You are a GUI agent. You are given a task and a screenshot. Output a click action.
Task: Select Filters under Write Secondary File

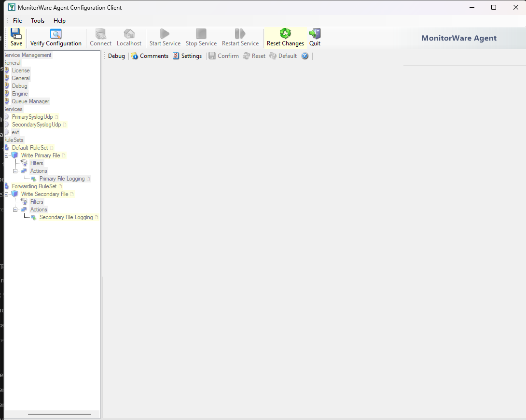coord(37,202)
